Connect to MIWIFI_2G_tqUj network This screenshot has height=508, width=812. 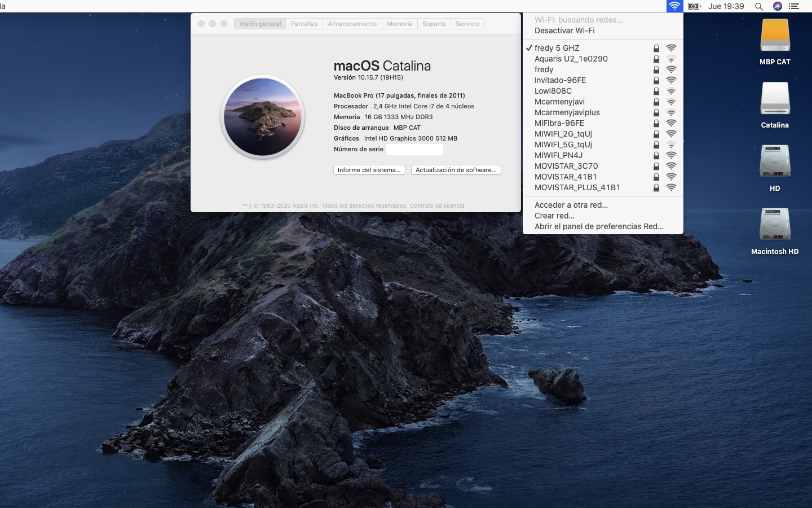[603, 134]
